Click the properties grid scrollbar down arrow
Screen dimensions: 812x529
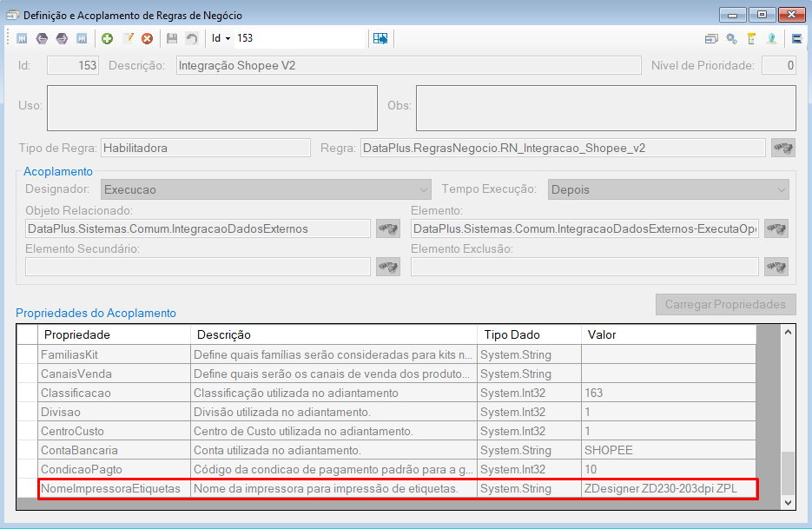point(788,502)
